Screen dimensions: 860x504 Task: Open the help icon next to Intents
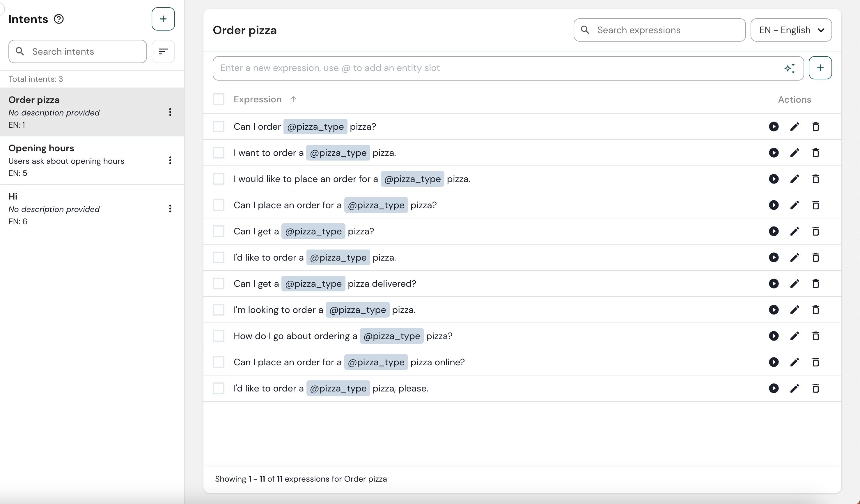pos(59,19)
